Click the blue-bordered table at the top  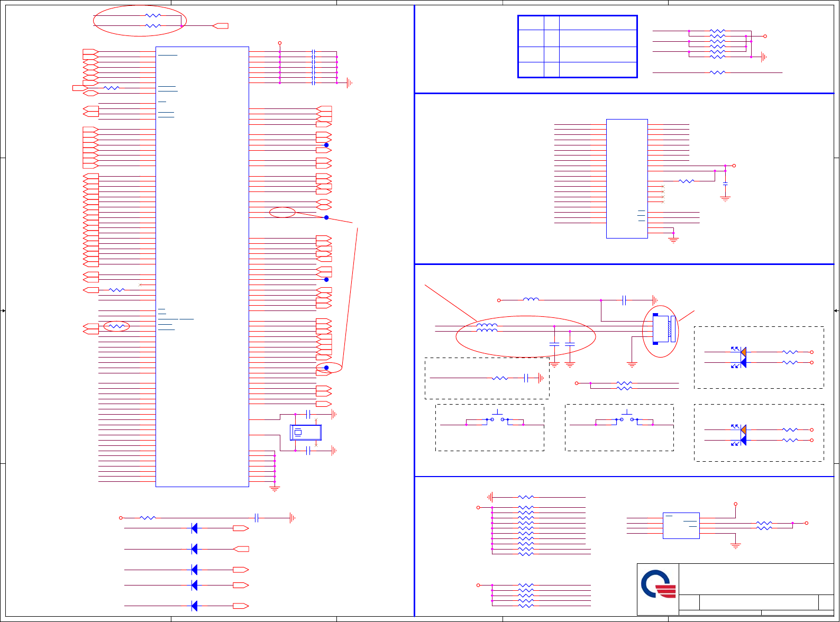point(578,47)
